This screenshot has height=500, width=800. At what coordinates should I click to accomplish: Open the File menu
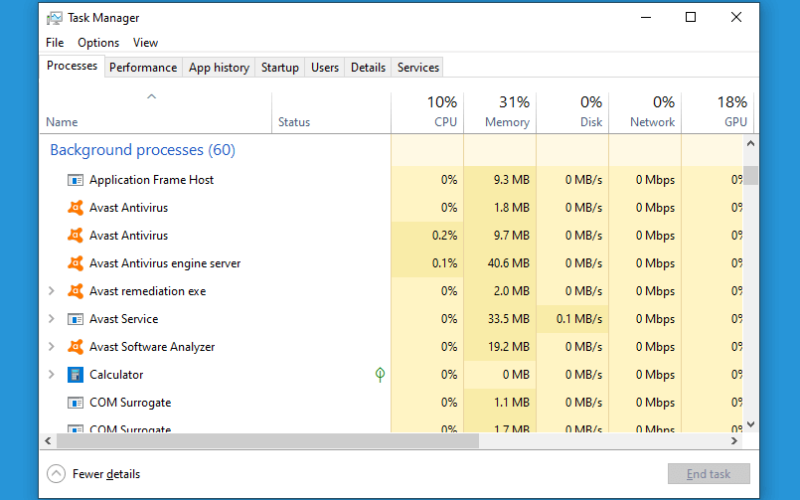(x=55, y=43)
